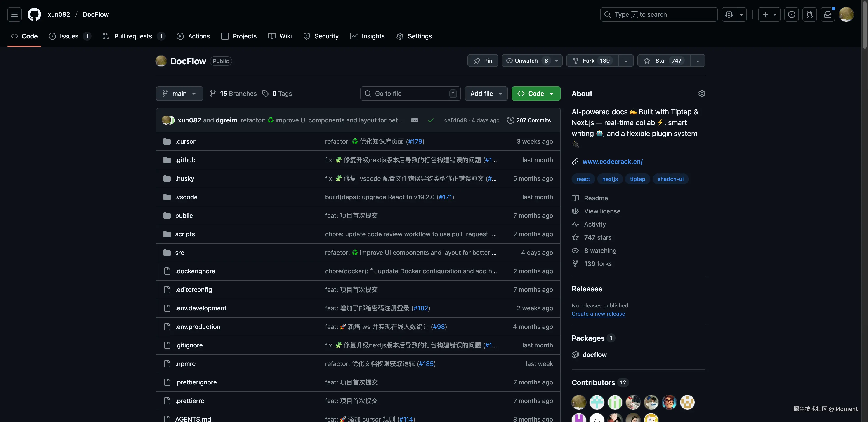This screenshot has height=422, width=868.
Task: Open www.codecrack.cn link
Action: point(612,162)
